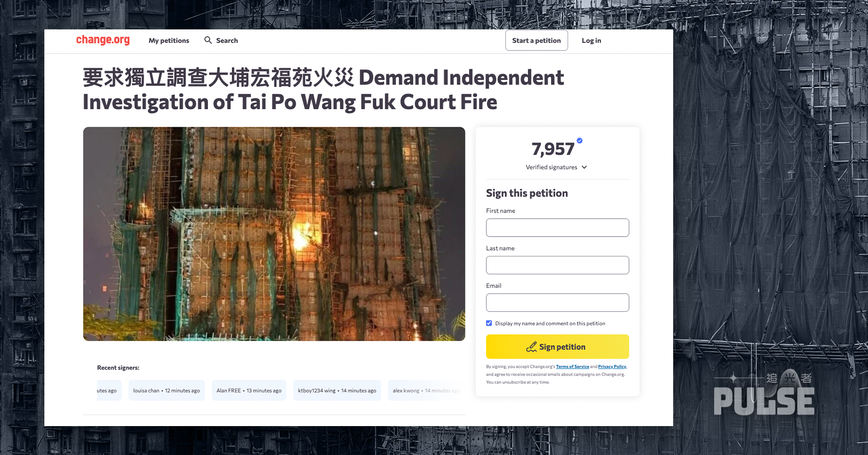
Task: Expand the Verified signatures chevron
Action: pyautogui.click(x=584, y=167)
